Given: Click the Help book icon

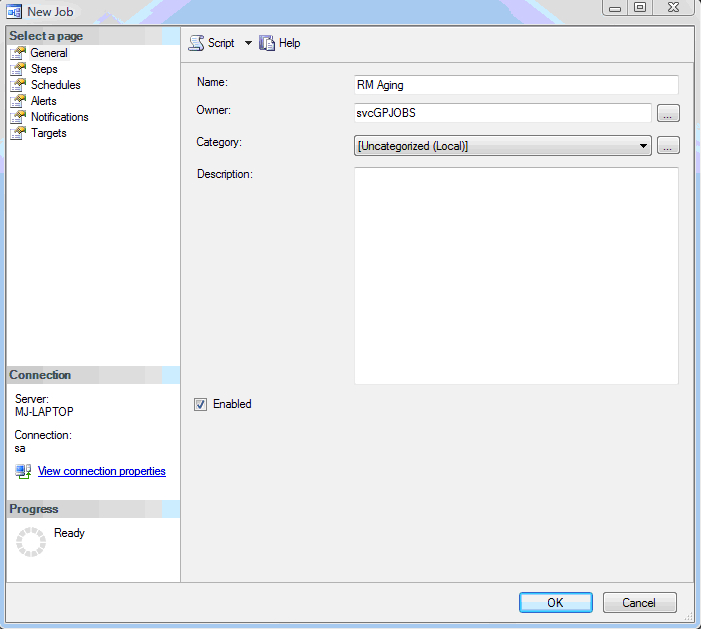Looking at the screenshot, I should [267, 43].
